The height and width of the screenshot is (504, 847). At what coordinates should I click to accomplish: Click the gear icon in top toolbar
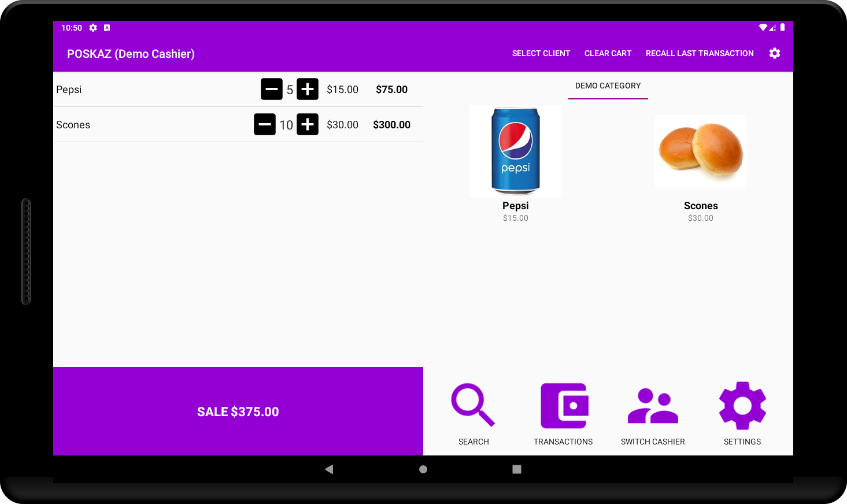pos(775,53)
